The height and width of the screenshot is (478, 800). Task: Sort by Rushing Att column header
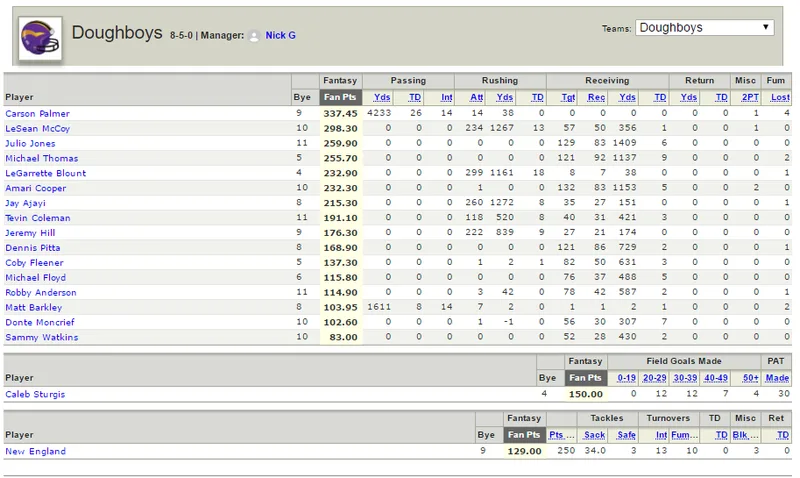click(x=477, y=97)
